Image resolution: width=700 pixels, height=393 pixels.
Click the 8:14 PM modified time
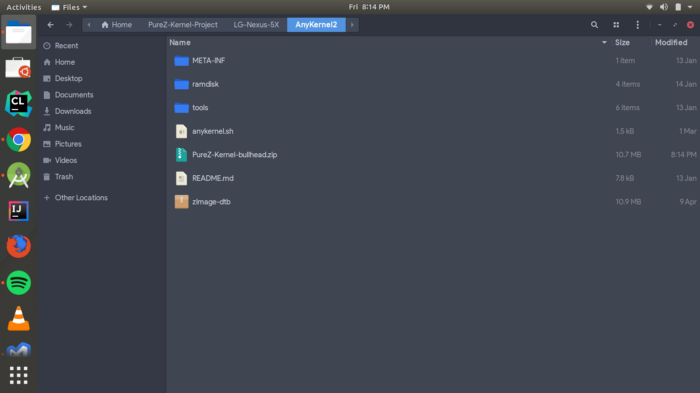[x=683, y=155]
